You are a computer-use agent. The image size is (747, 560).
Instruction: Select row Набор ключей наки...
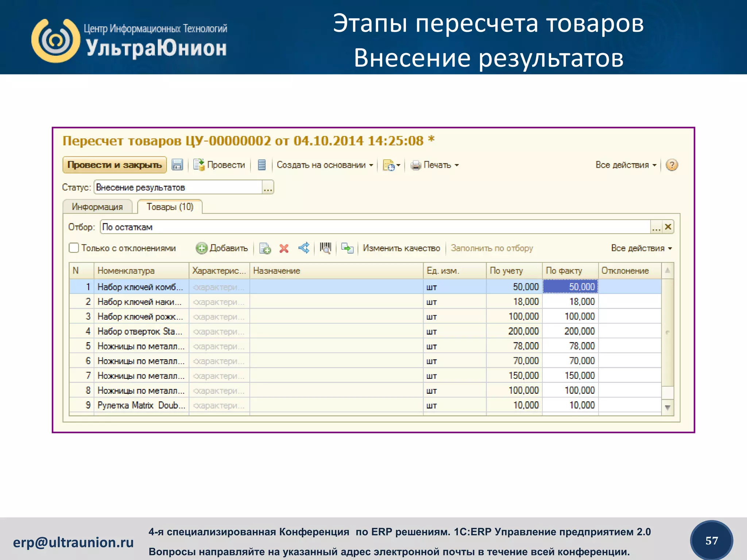pos(365,302)
